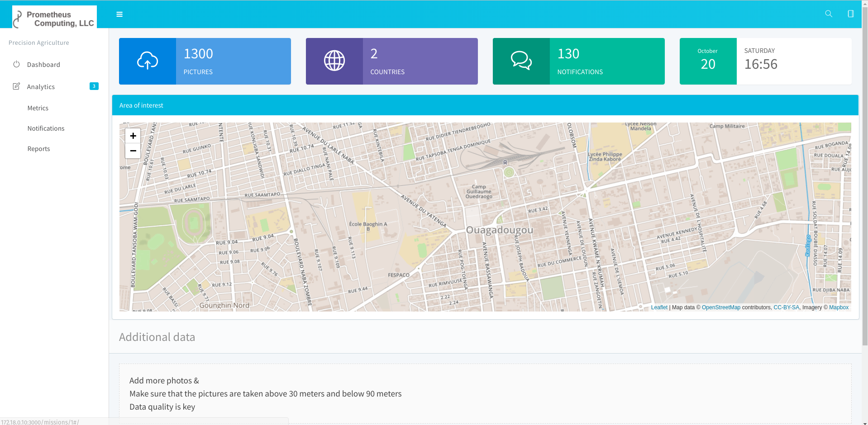The image size is (868, 425).
Task: Click the Prometheus Computing logo
Action: tap(54, 18)
